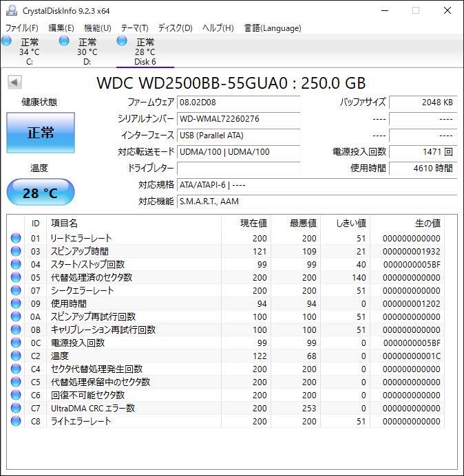Click the buffer size value 2048 KB

click(423, 102)
